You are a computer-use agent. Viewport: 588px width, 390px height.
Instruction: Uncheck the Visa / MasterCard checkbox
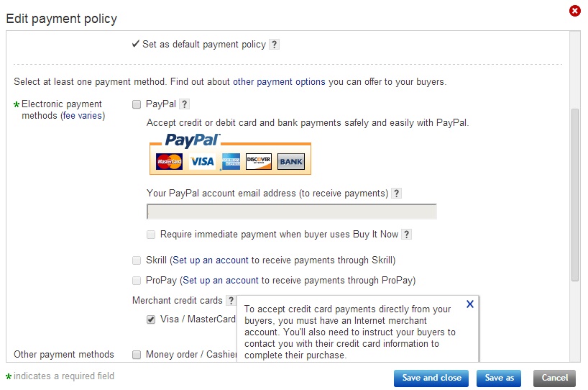[x=151, y=319]
